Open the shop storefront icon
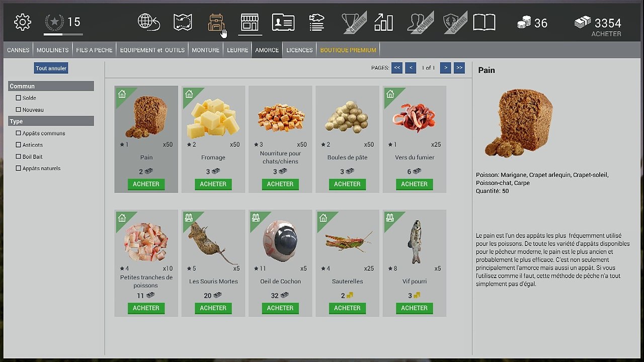The width and height of the screenshot is (644, 362). pyautogui.click(x=250, y=23)
